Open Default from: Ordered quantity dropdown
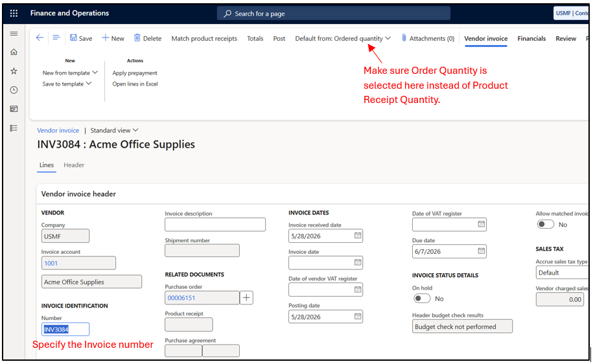Image resolution: width=593 pixels, height=364 pixels. 343,39
